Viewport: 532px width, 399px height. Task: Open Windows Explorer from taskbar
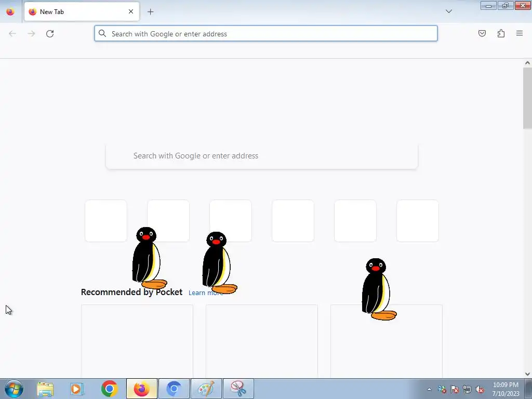pos(45,389)
